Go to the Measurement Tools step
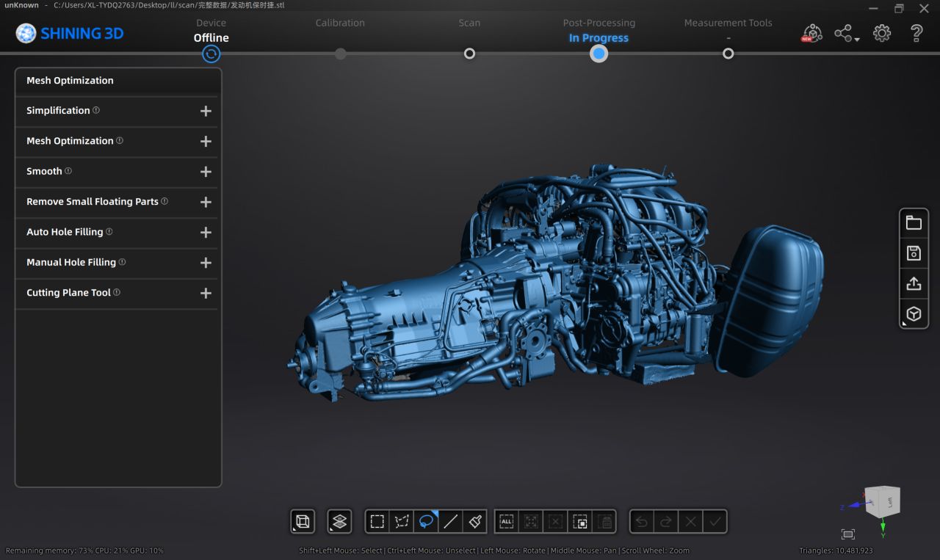Screen dimensions: 940x560 click(x=728, y=23)
